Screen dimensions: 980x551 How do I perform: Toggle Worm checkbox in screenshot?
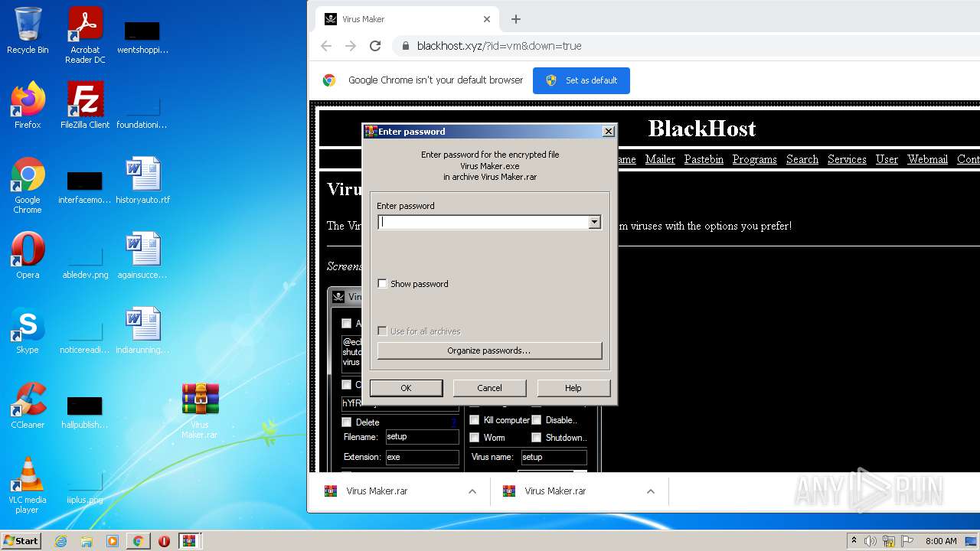tap(475, 438)
